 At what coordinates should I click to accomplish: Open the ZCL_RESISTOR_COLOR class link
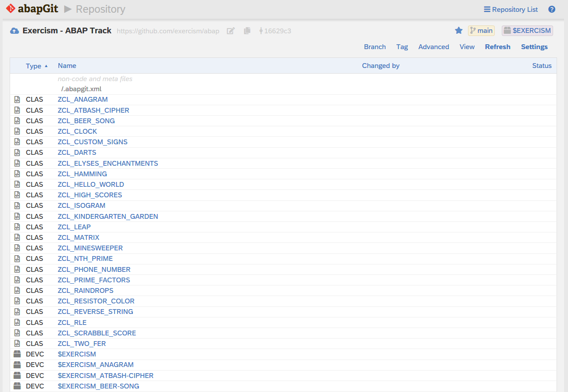[x=96, y=301]
